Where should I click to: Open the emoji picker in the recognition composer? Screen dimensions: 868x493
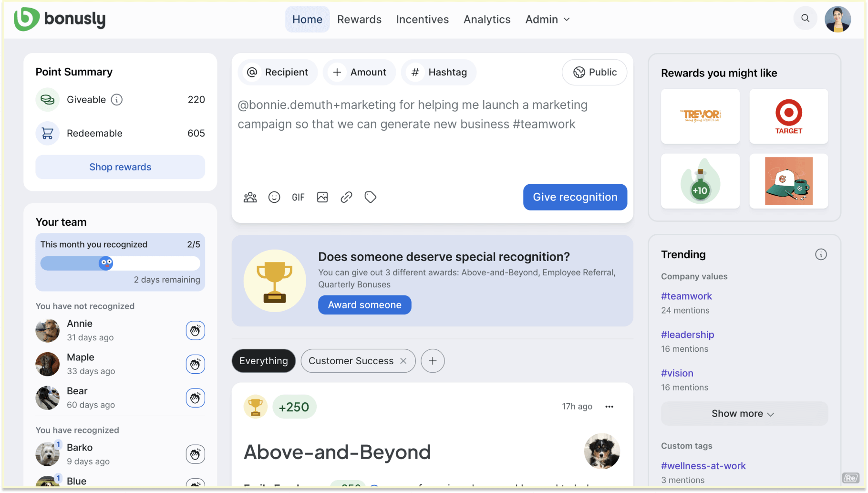(274, 197)
